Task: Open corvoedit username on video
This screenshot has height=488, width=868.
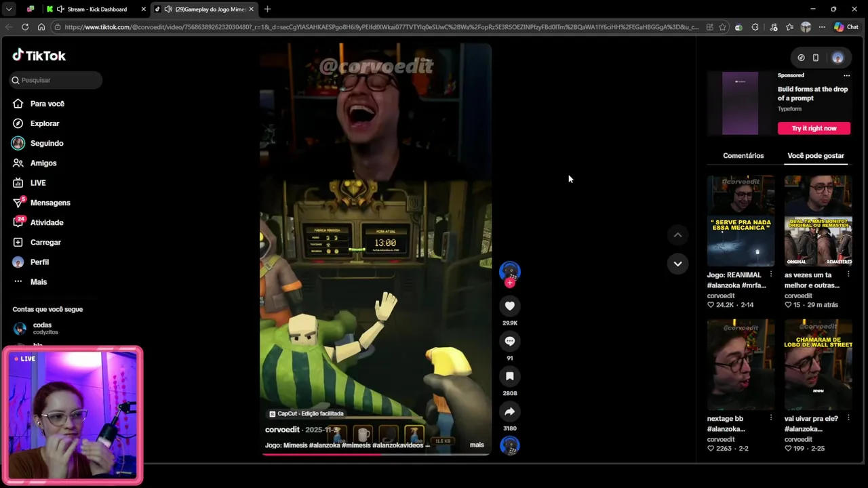Action: [282, 430]
